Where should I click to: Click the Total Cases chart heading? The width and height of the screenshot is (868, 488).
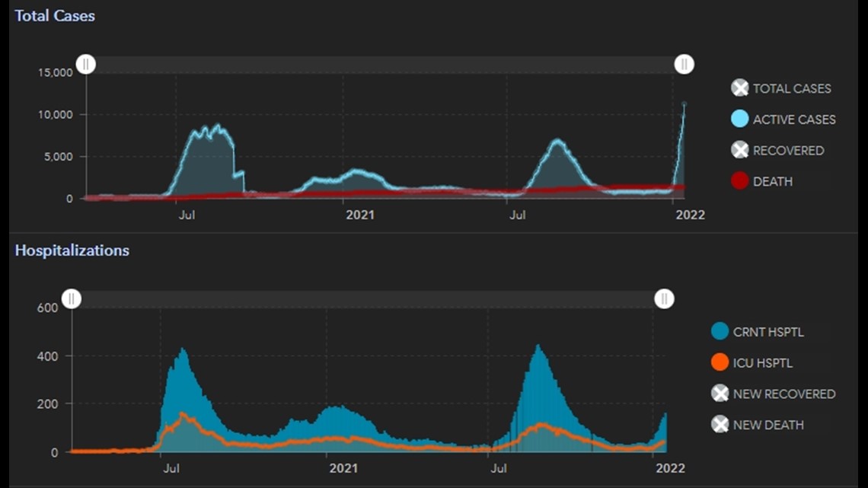click(x=55, y=15)
